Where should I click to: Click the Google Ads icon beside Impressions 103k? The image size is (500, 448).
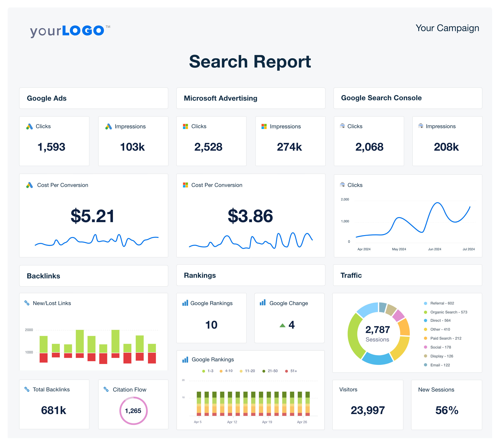tap(109, 127)
